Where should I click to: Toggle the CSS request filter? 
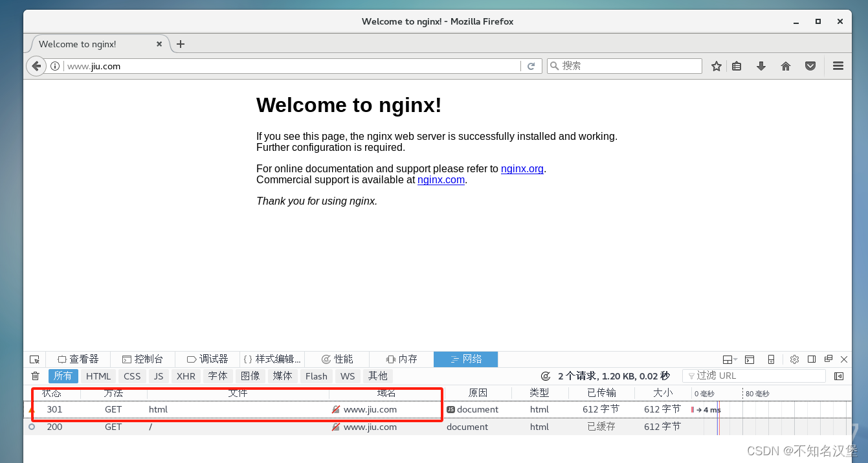click(132, 376)
